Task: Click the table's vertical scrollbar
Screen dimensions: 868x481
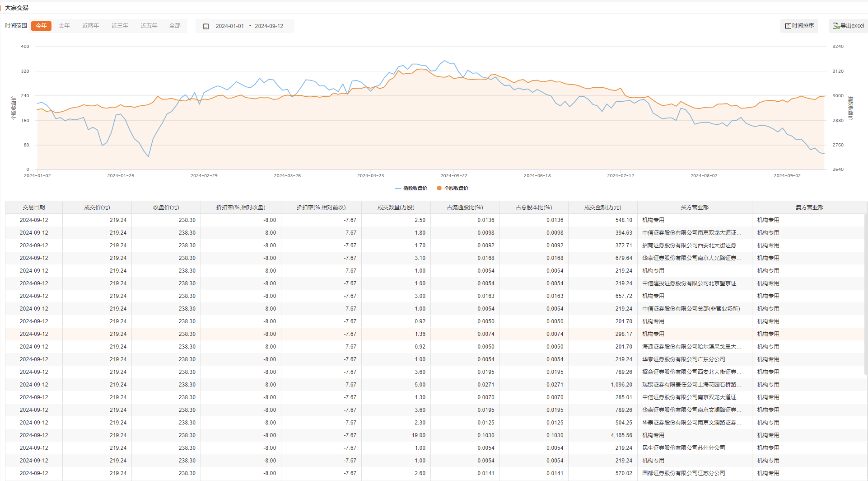Action: 865,294
